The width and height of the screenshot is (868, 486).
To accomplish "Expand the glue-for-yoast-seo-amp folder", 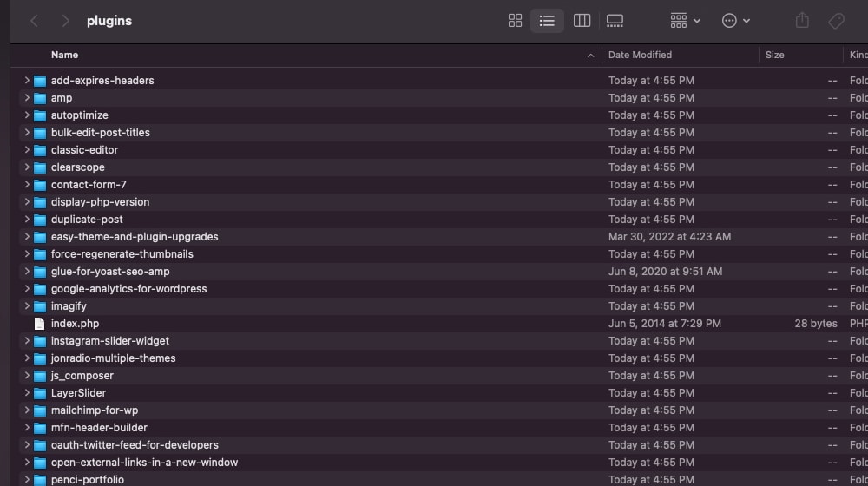I will [x=27, y=272].
